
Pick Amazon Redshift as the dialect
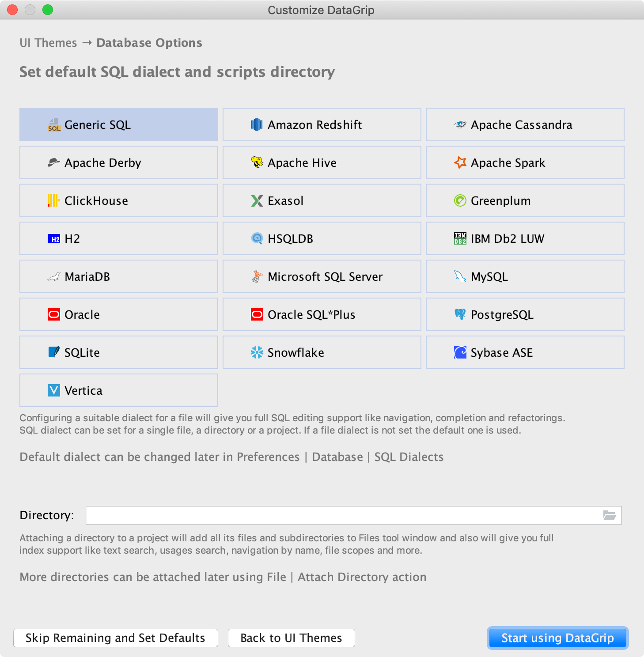(322, 125)
